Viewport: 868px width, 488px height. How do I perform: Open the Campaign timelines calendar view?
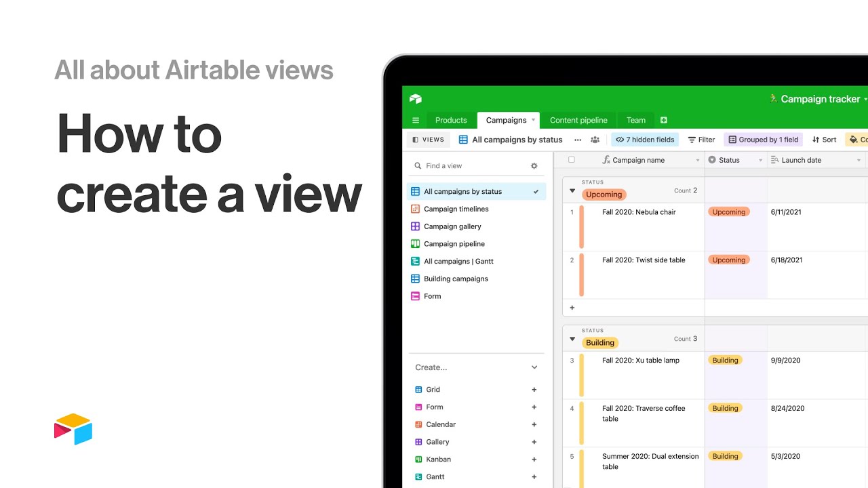point(476,209)
